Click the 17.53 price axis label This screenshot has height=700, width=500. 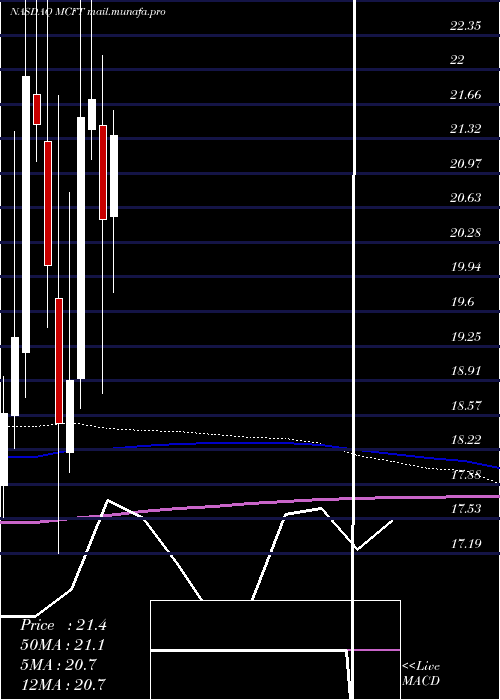[466, 509]
